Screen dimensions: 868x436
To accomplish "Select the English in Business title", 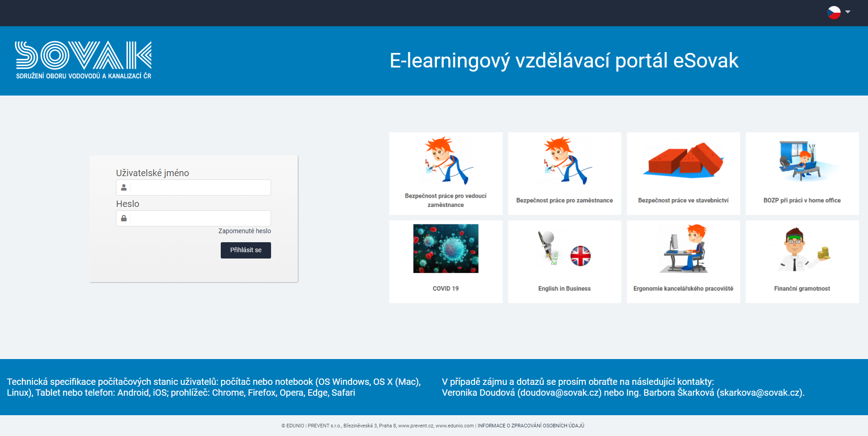I will point(565,289).
